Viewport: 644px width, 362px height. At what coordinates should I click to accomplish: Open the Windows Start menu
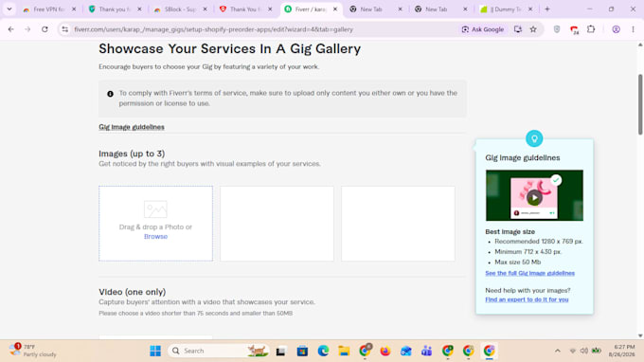pos(155,351)
